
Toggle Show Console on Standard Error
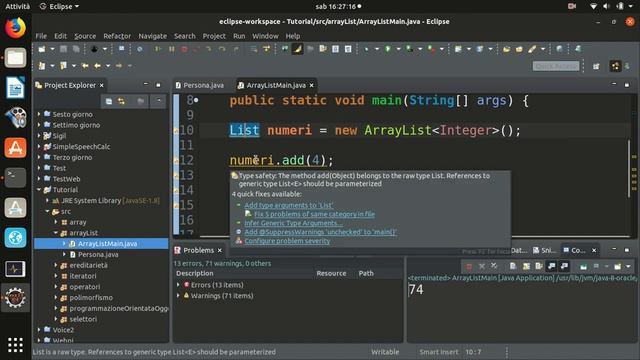point(564,267)
